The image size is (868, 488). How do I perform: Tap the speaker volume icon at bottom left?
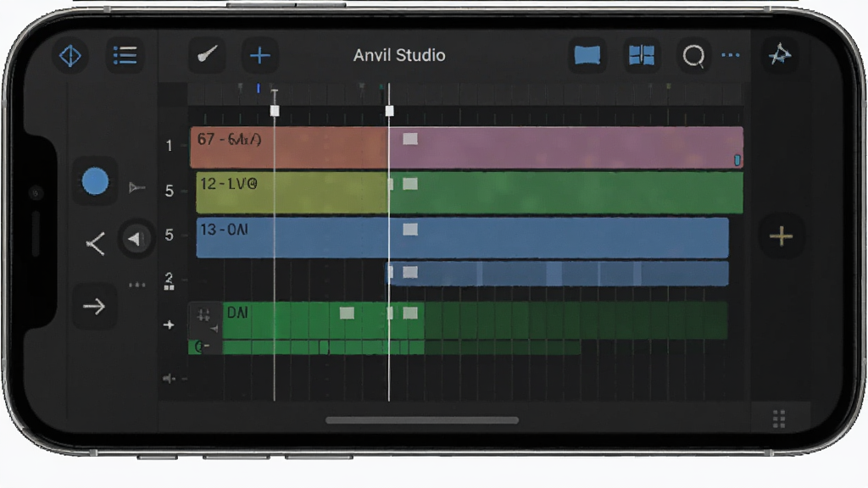(169, 379)
